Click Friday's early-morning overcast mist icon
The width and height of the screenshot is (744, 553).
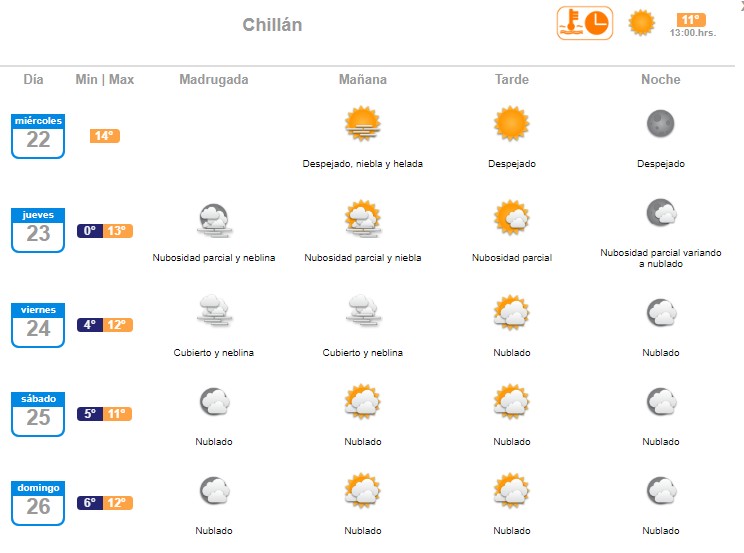pyautogui.click(x=214, y=313)
